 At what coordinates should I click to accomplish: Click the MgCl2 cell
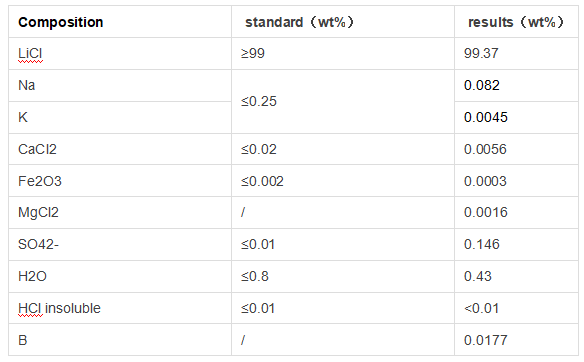coord(120,213)
